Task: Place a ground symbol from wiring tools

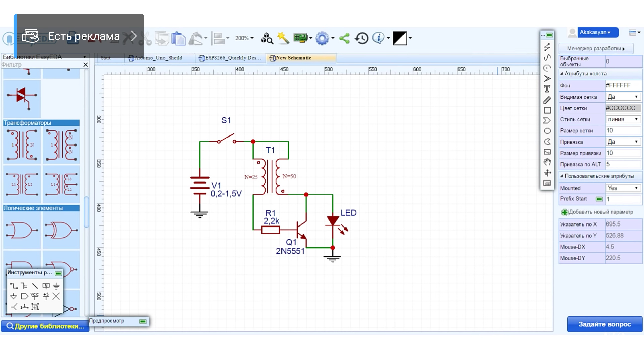Action: point(56,286)
